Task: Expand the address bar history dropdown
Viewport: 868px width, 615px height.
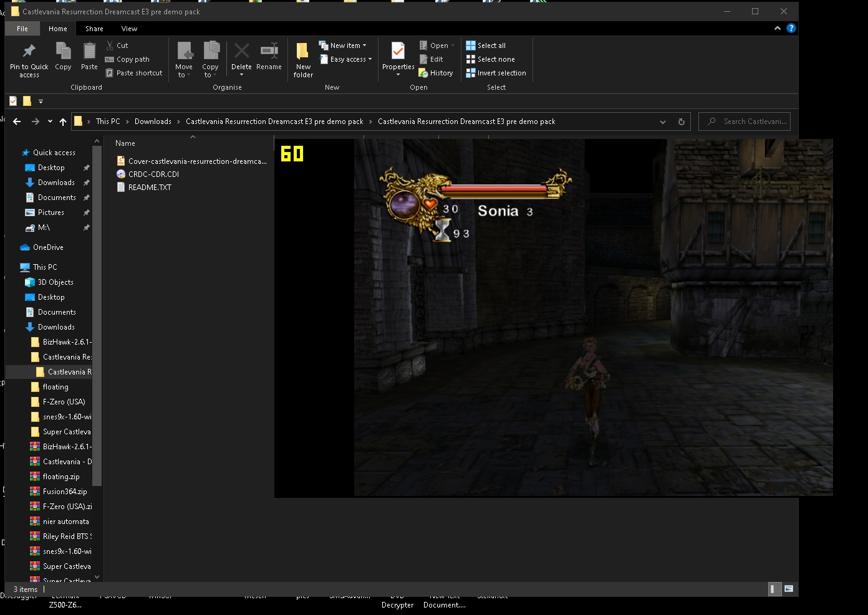Action: click(663, 122)
